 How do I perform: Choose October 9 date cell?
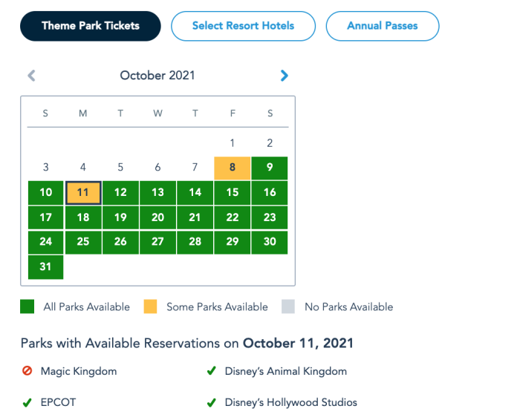pos(270,168)
